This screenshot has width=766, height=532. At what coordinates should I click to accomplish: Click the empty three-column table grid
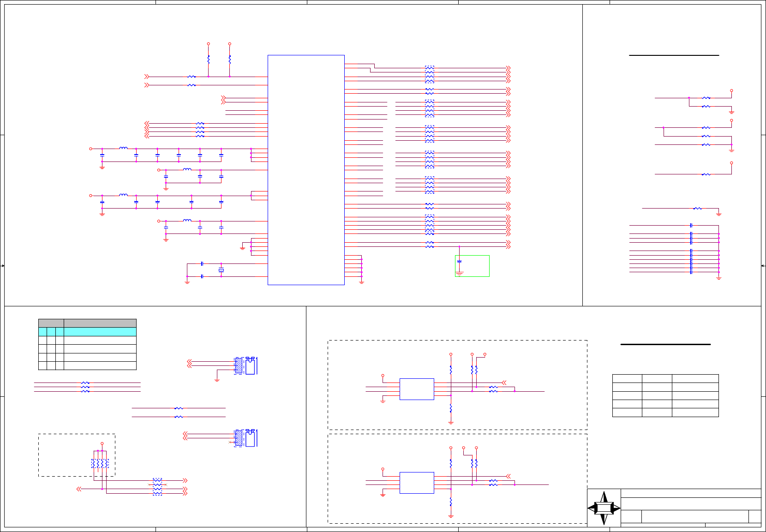665,395
